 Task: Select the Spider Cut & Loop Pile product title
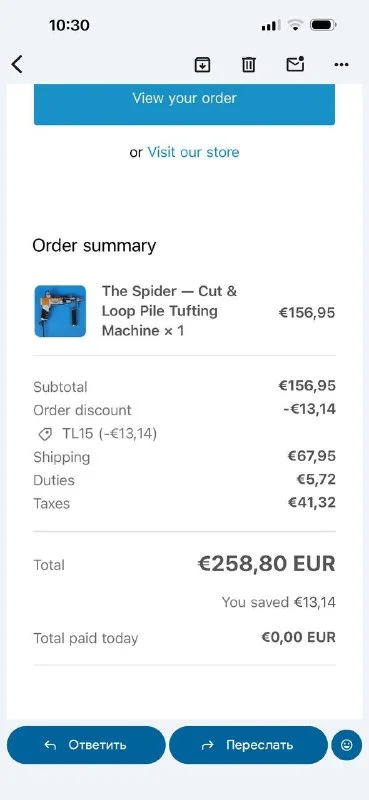pyautogui.click(x=169, y=311)
